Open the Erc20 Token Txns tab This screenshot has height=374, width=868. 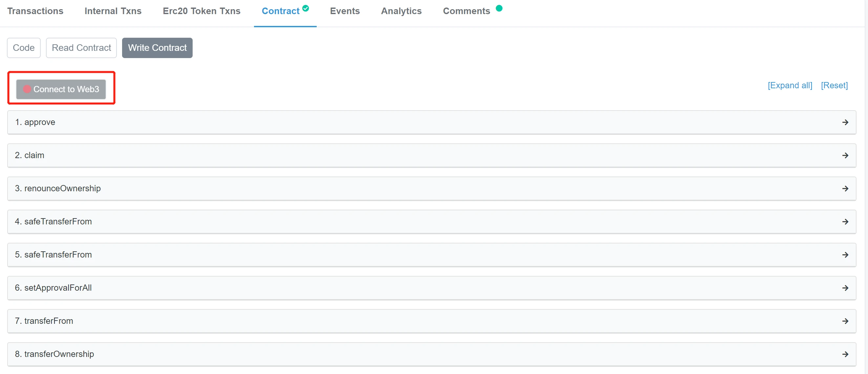[x=201, y=11]
